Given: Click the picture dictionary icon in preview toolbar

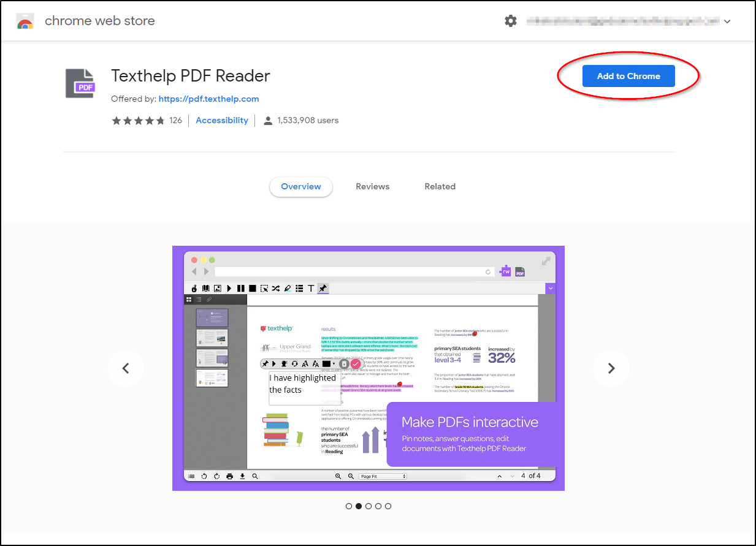Looking at the screenshot, I should click(217, 289).
